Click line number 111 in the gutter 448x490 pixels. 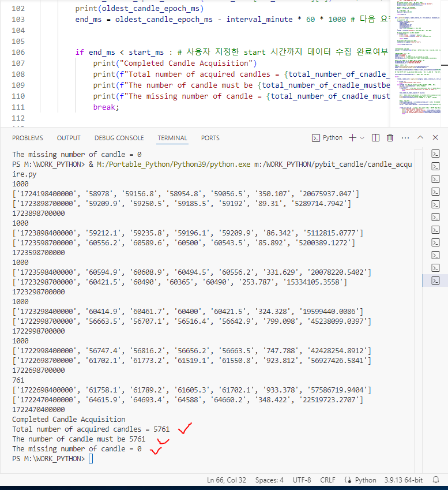pyautogui.click(x=18, y=107)
